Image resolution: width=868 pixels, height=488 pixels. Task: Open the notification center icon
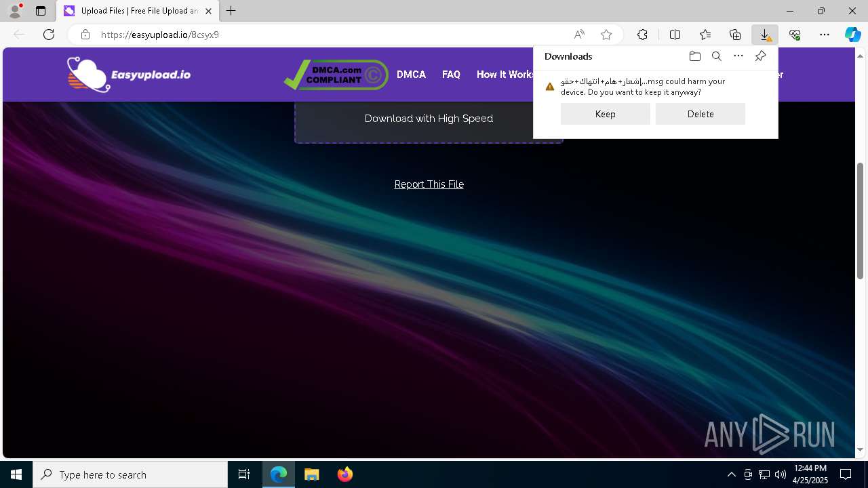846,474
